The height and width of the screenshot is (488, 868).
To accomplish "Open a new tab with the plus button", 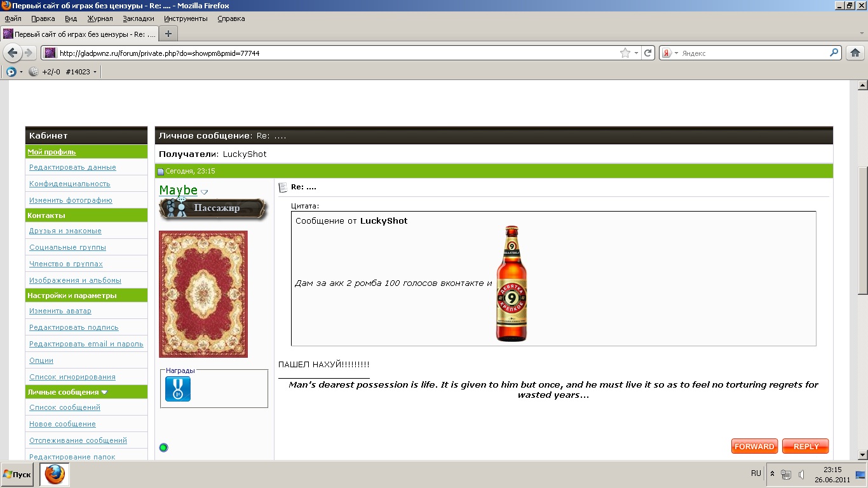I will pyautogui.click(x=168, y=34).
